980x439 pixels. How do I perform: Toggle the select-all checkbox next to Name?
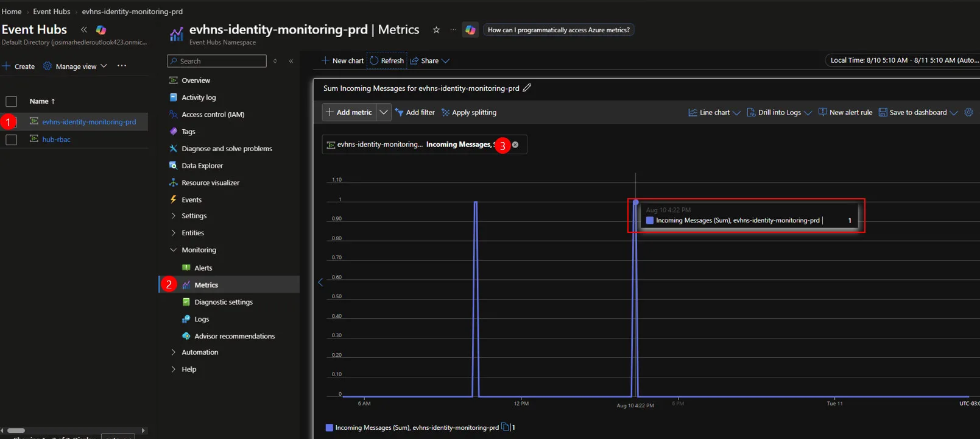12,101
